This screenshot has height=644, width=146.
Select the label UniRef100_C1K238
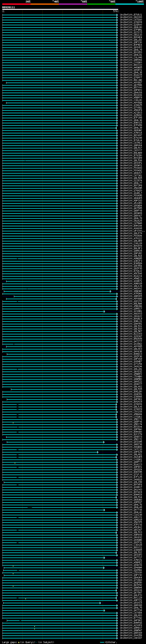pos(131,515)
